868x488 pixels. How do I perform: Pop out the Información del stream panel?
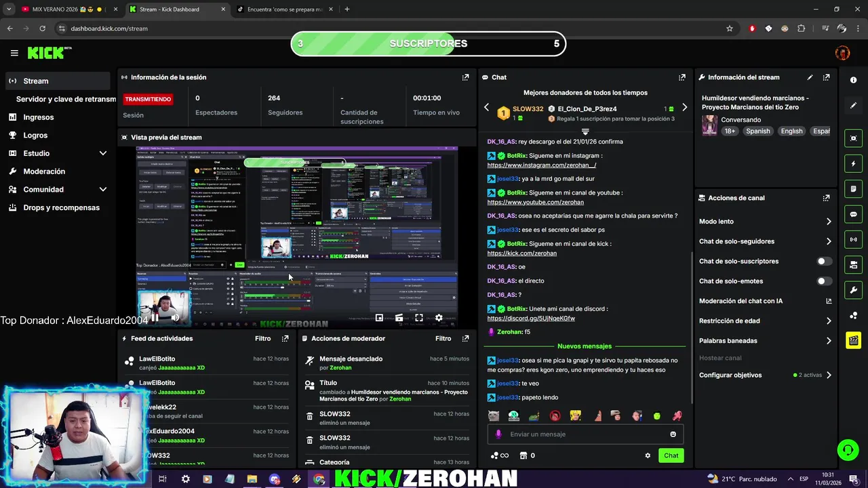tap(826, 77)
